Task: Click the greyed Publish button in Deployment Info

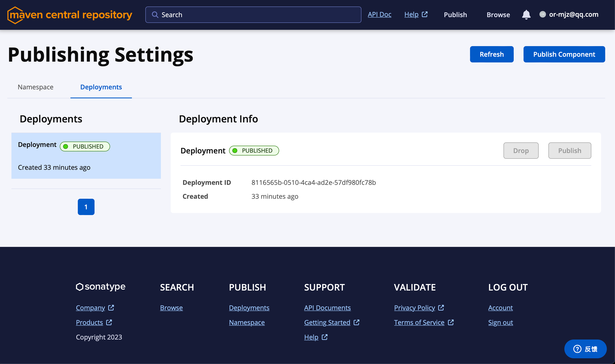Action: (570, 151)
